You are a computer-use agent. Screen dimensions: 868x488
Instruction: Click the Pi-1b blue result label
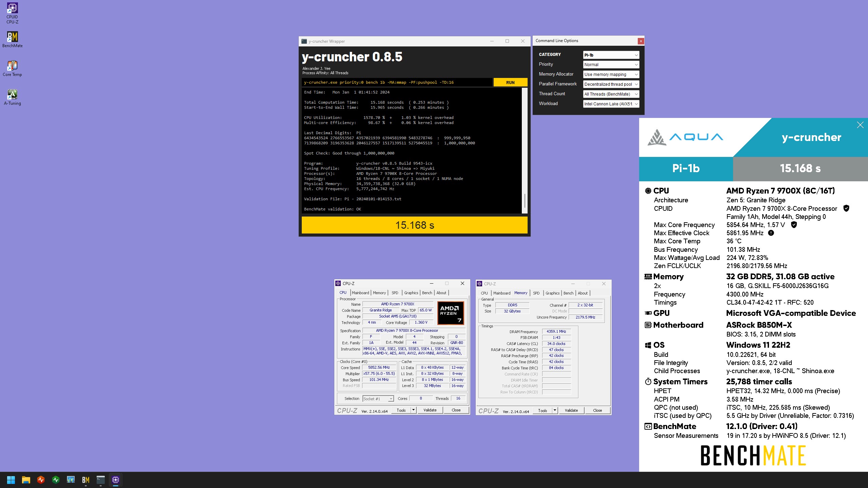pos(686,168)
